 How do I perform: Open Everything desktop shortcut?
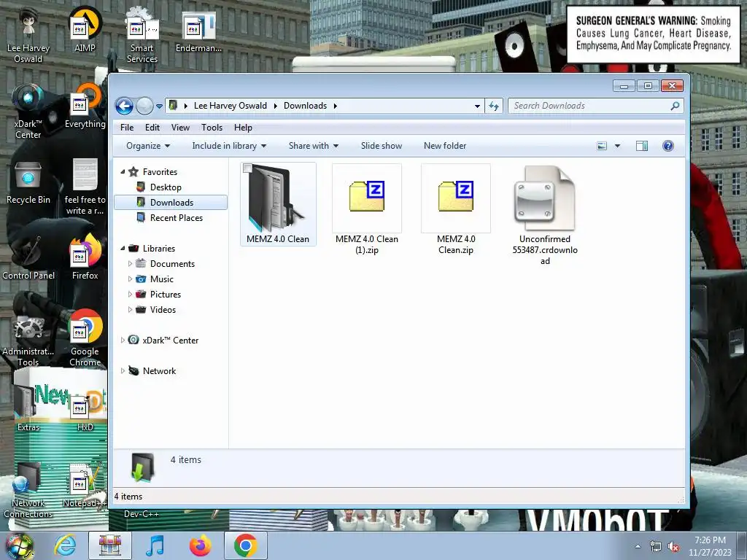(x=85, y=106)
